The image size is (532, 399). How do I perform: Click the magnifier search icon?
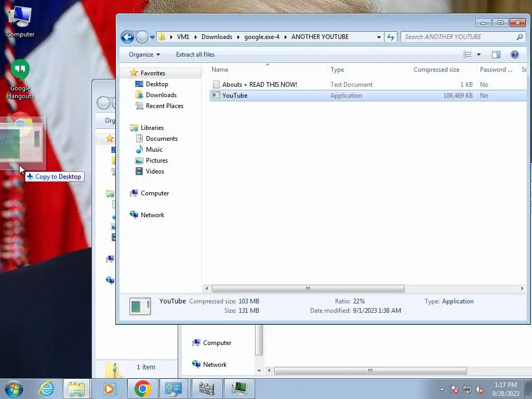(x=520, y=37)
